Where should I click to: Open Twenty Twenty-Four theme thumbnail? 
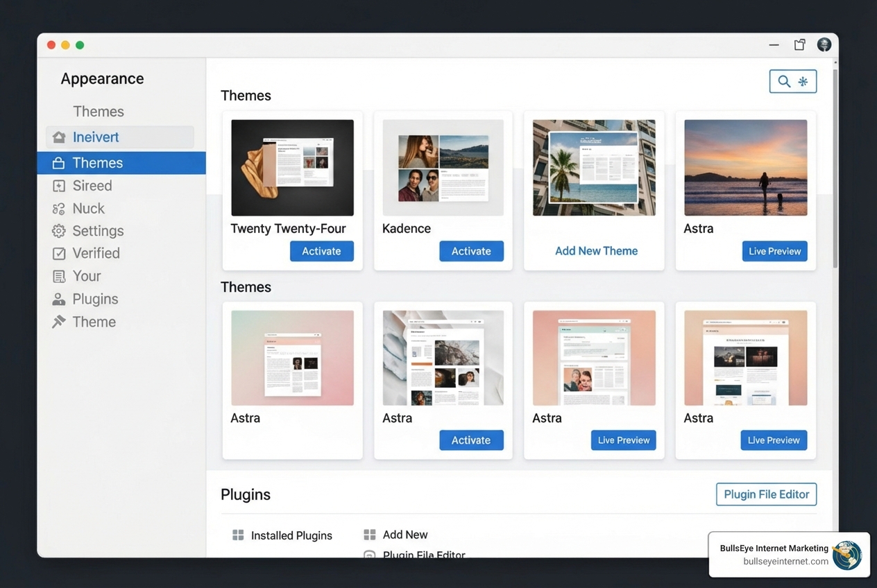[292, 168]
